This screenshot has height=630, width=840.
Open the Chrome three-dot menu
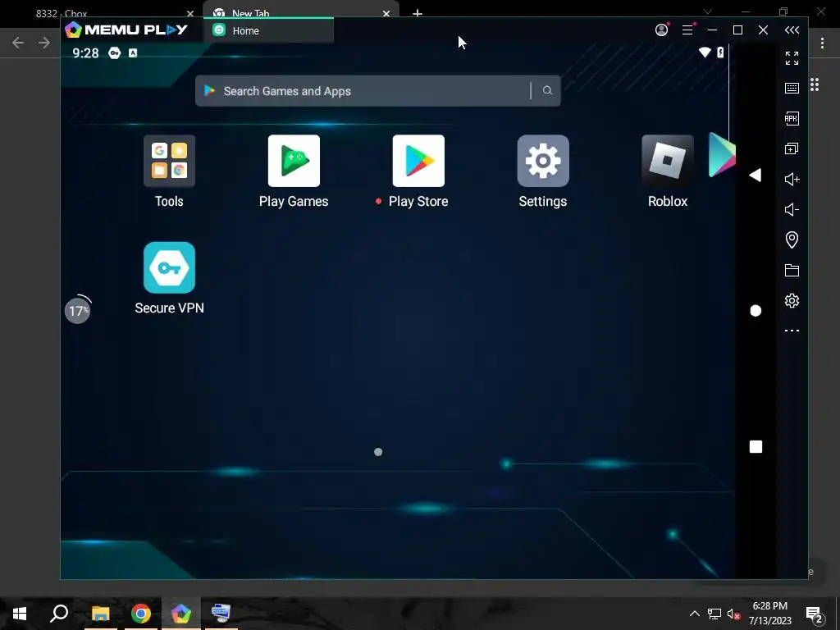coord(822,43)
